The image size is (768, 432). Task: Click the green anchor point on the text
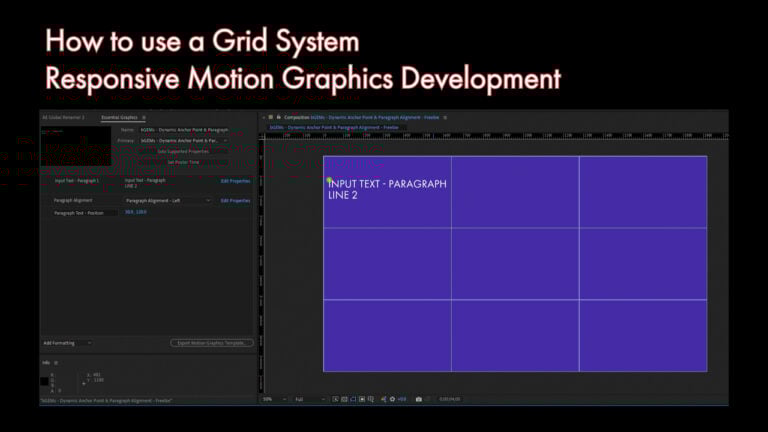[x=329, y=180]
